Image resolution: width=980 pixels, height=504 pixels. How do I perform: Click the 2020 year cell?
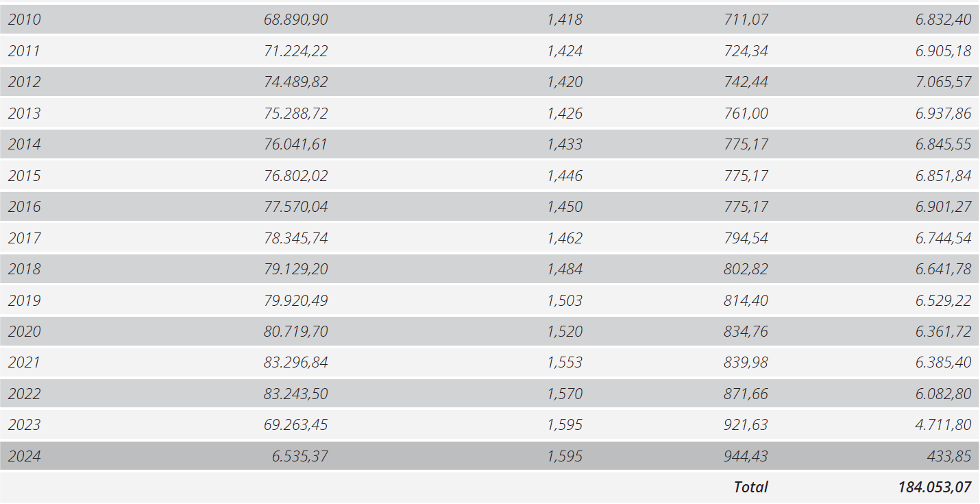(x=25, y=332)
